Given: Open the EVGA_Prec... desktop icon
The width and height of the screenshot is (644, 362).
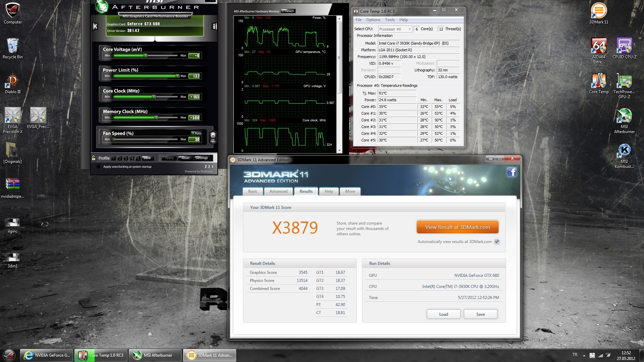Looking at the screenshot, I should [38, 118].
